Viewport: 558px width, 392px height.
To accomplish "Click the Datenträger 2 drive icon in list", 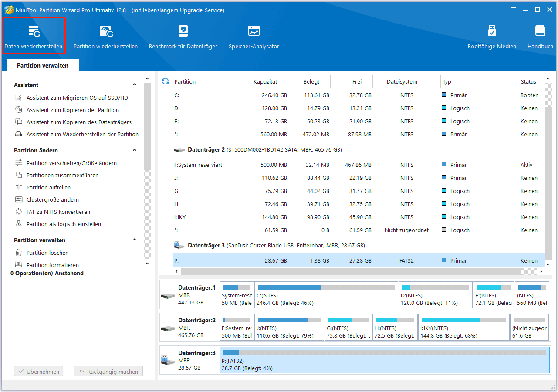I will coord(179,150).
